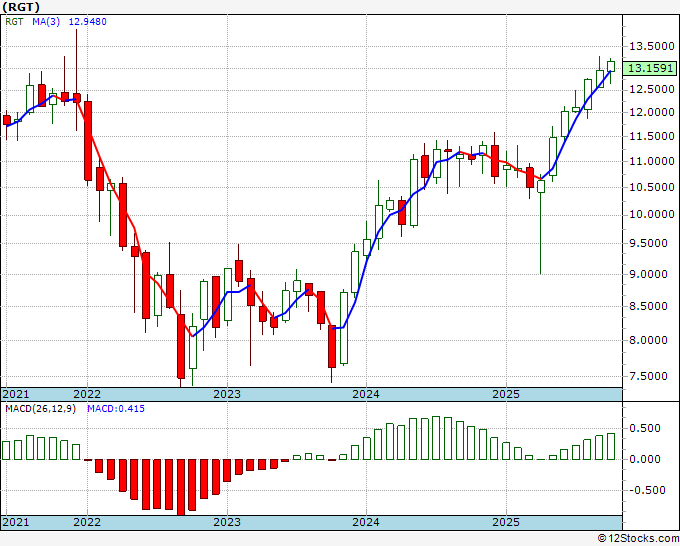Click the 11.0000 price axis label
Image resolution: width=680 pixels, height=546 pixels.
652,161
